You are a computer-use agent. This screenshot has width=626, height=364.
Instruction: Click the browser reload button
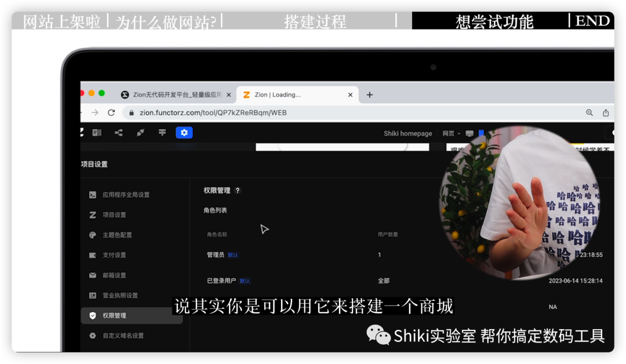pos(111,112)
